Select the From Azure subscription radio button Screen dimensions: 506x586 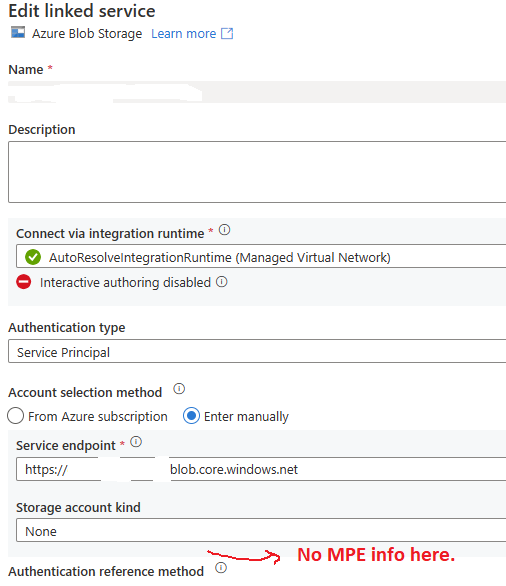(16, 416)
